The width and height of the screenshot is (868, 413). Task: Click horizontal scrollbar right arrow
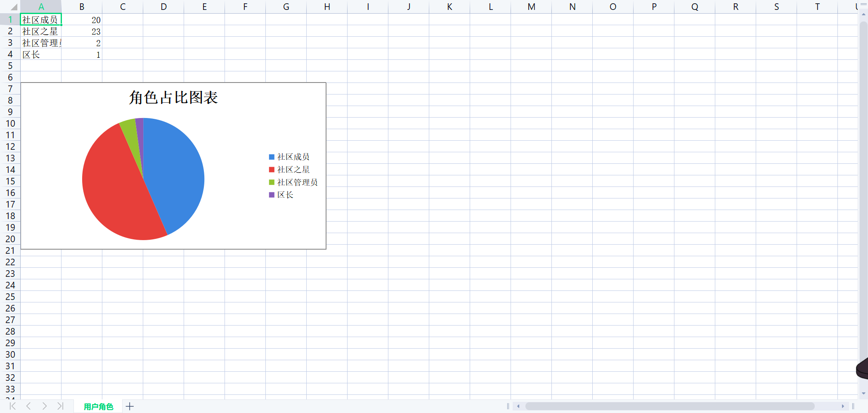843,406
